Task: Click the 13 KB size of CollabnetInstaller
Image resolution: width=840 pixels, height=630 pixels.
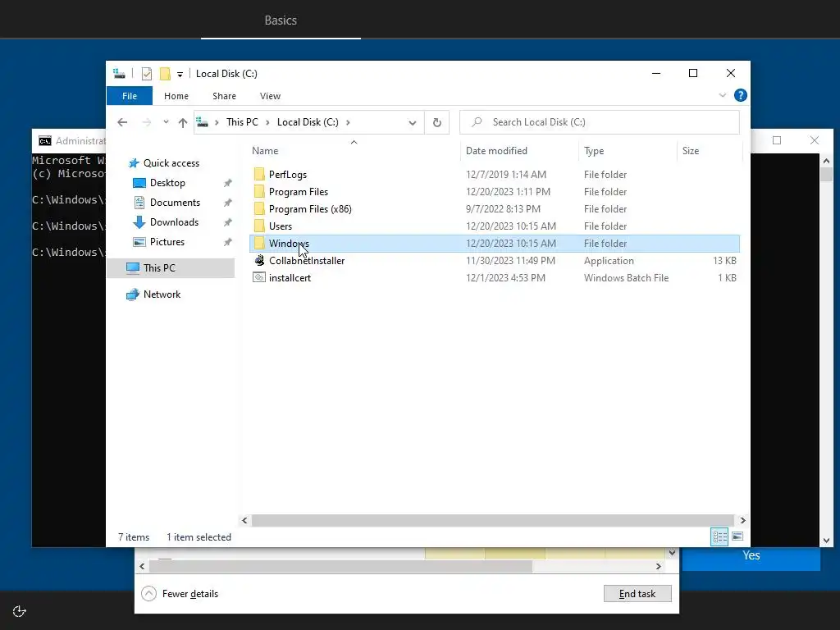Action: point(724,260)
